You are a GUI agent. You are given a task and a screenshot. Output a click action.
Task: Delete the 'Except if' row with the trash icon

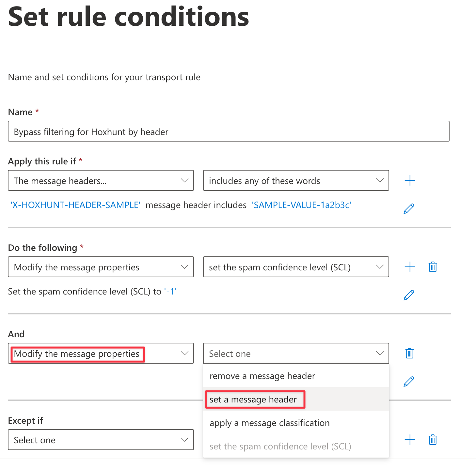[x=433, y=440]
